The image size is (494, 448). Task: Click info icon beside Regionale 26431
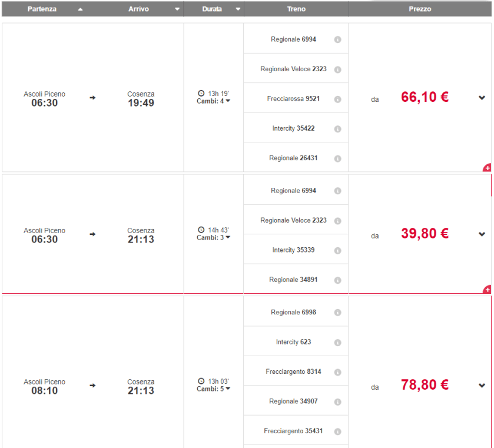[x=337, y=158]
